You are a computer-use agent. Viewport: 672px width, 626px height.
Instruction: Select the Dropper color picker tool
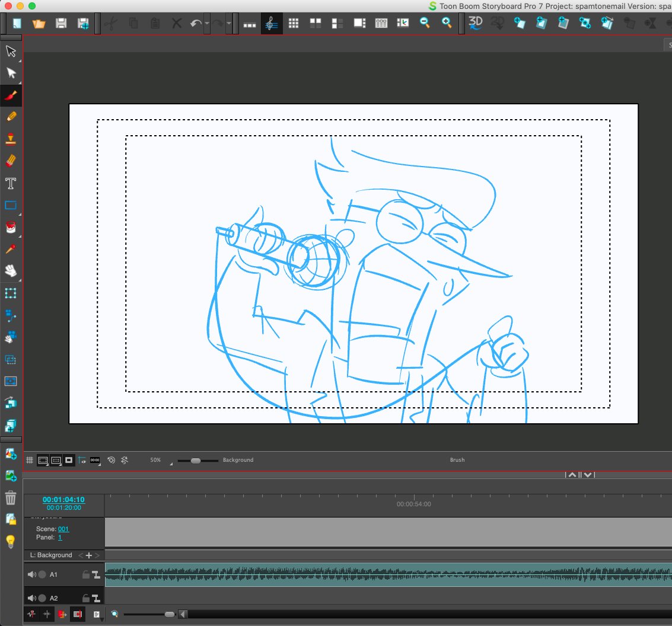(11, 249)
